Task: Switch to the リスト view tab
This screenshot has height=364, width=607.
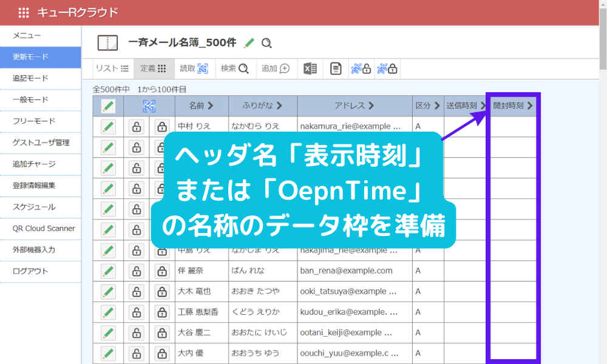Action: tap(112, 69)
